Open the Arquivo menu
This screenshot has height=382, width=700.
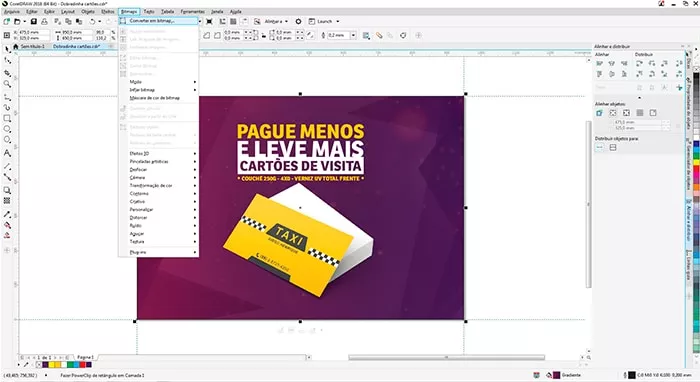pyautogui.click(x=12, y=12)
